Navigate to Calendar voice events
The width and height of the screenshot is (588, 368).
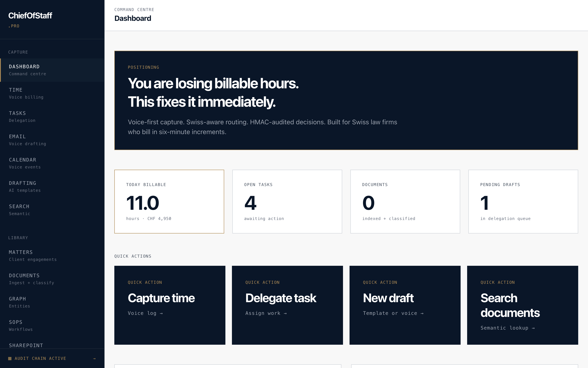pyautogui.click(x=52, y=163)
